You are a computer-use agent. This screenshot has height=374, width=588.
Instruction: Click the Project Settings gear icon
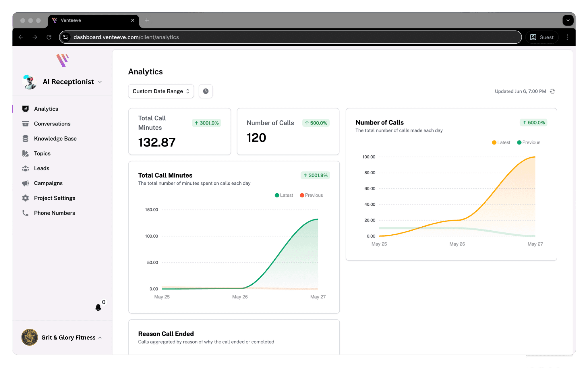[x=25, y=198]
